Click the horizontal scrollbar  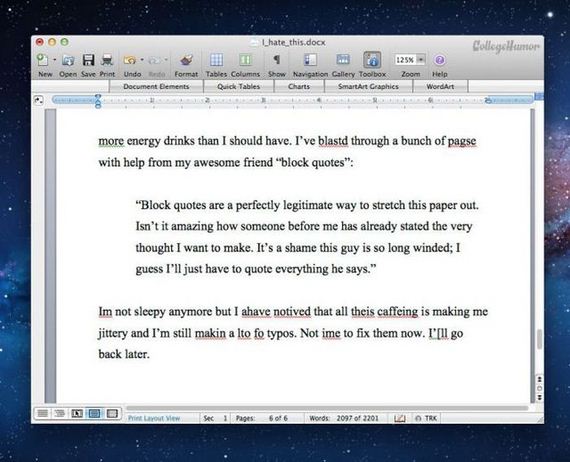(326, 408)
